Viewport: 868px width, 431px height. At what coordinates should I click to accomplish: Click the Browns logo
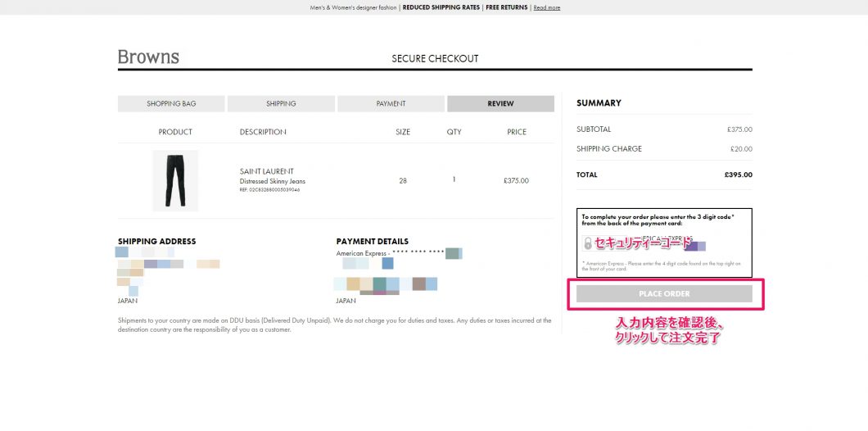148,57
